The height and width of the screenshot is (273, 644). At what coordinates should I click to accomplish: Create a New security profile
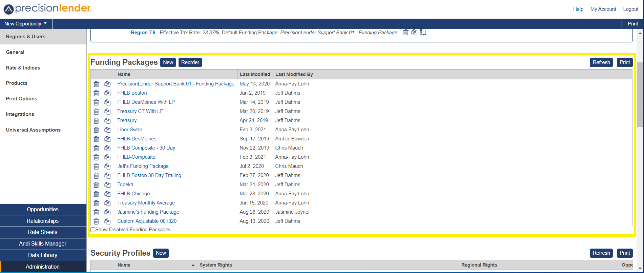tap(161, 253)
